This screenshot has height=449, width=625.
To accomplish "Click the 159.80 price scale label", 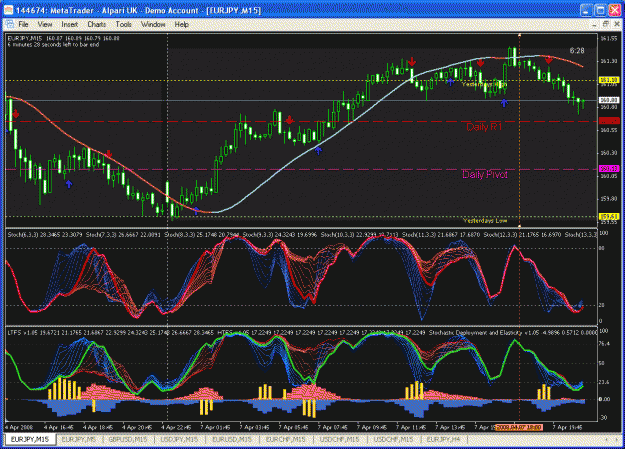I will [609, 199].
